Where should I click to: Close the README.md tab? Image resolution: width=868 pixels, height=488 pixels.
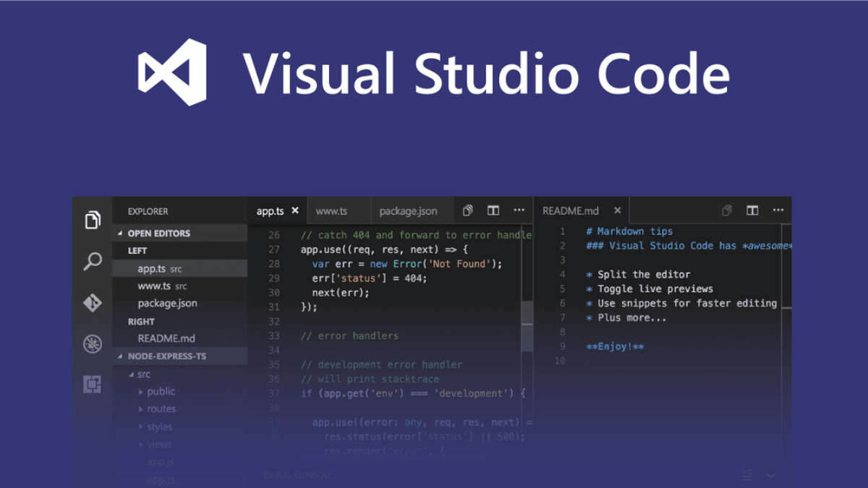click(618, 210)
